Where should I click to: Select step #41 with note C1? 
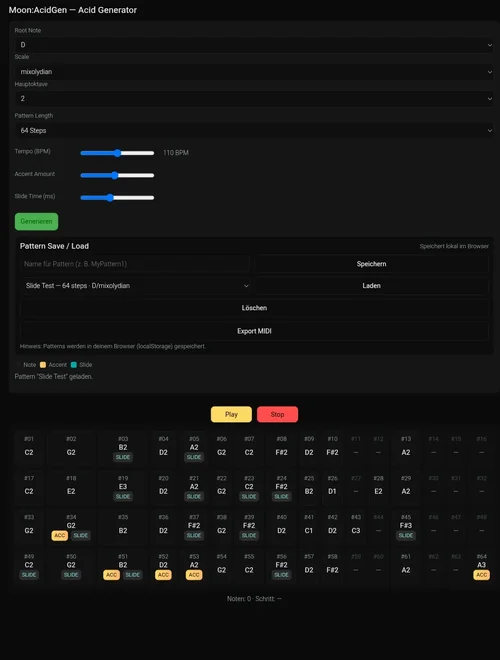pos(309,527)
